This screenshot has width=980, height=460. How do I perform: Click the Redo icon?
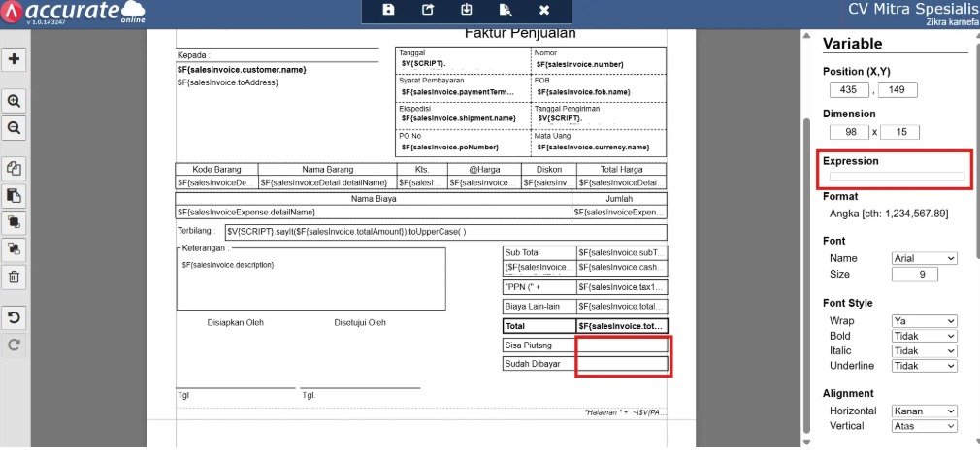click(x=14, y=345)
